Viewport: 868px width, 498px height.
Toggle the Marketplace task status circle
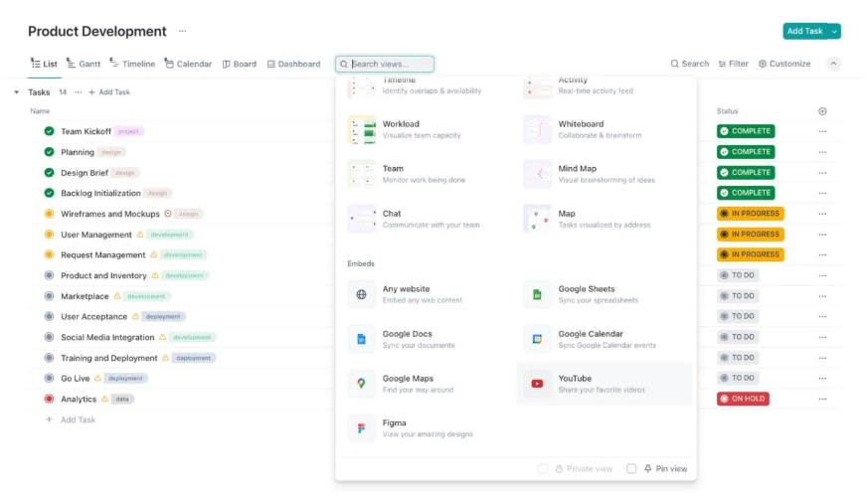50,296
